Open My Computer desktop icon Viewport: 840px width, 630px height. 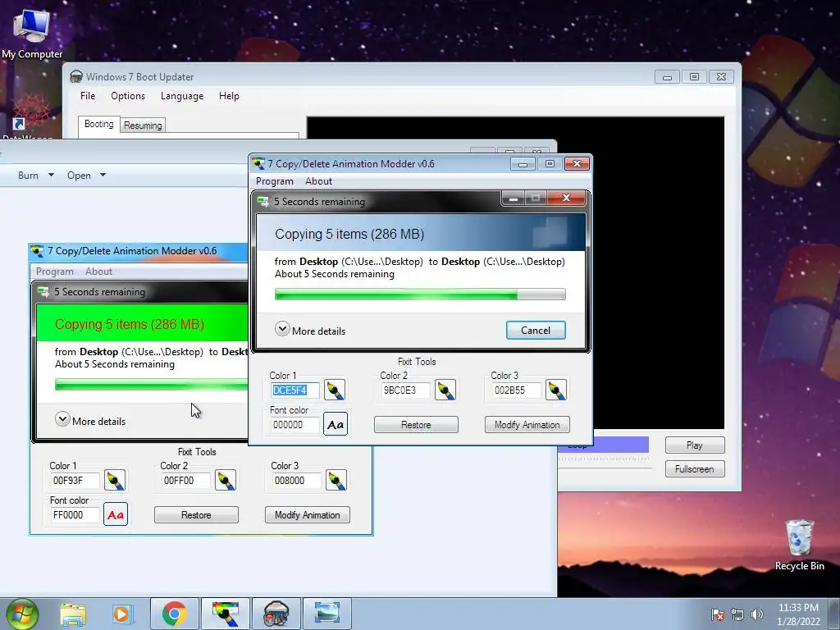[x=32, y=32]
